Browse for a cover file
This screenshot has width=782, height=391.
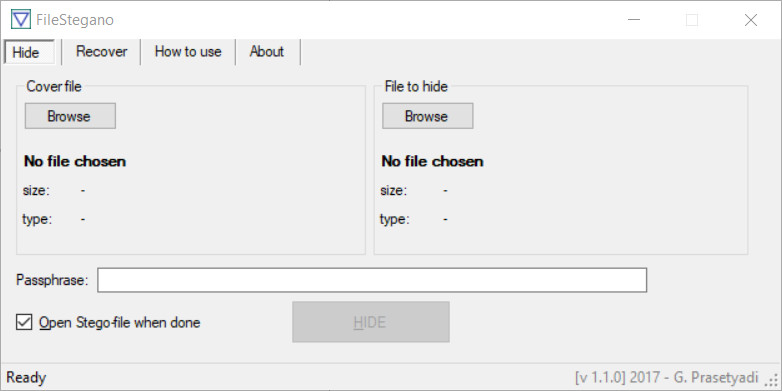click(70, 116)
